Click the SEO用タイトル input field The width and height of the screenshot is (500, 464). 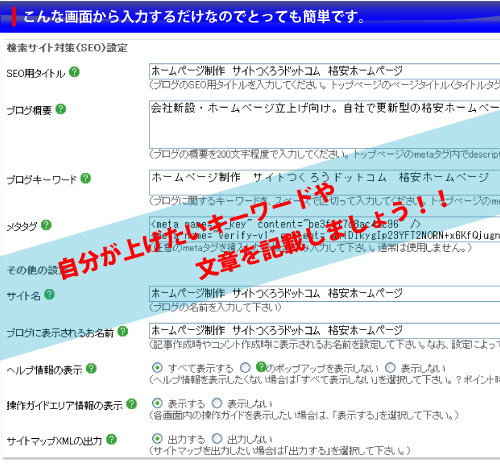pos(324,71)
